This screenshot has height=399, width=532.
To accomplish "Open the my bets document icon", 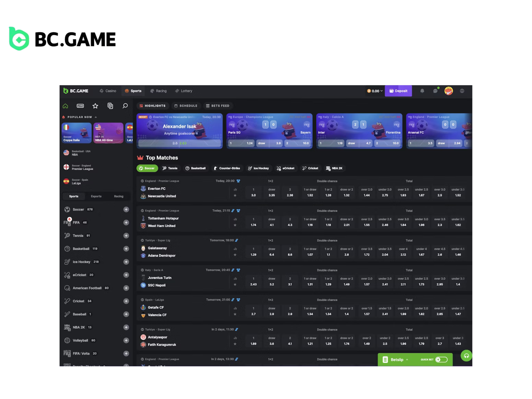I will pyautogui.click(x=110, y=106).
